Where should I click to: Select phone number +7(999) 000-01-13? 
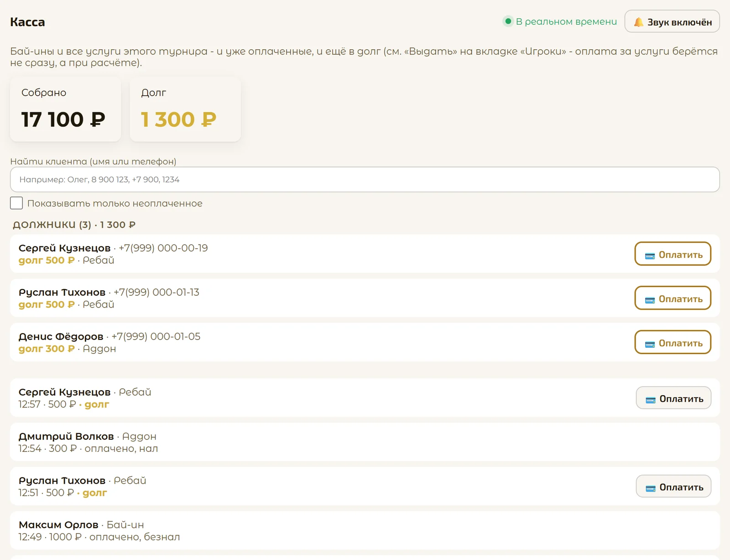click(156, 292)
